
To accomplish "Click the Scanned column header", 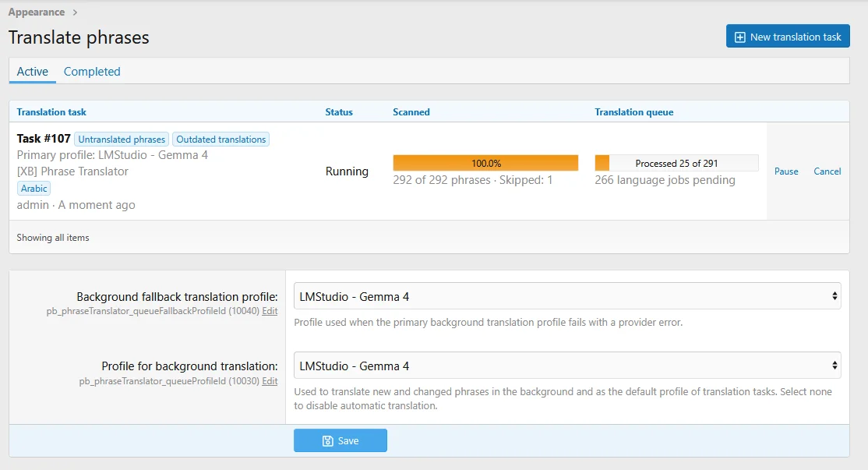I will click(411, 111).
